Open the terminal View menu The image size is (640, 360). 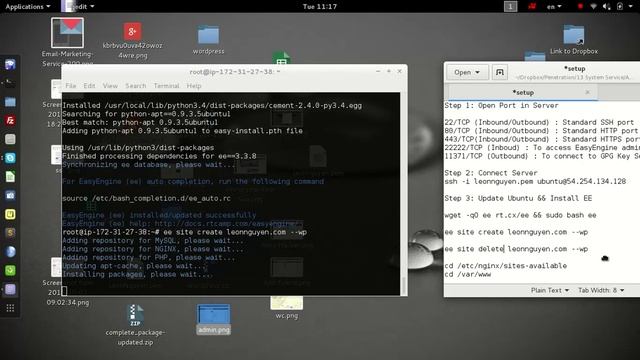coord(110,86)
